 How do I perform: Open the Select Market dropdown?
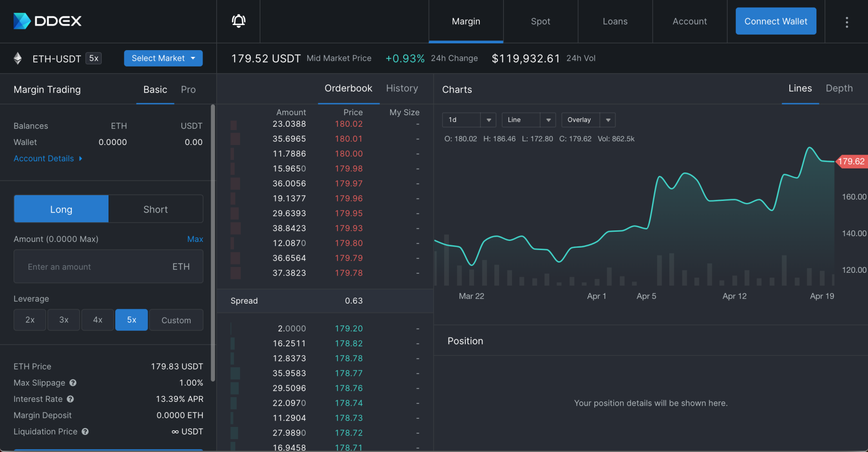163,58
